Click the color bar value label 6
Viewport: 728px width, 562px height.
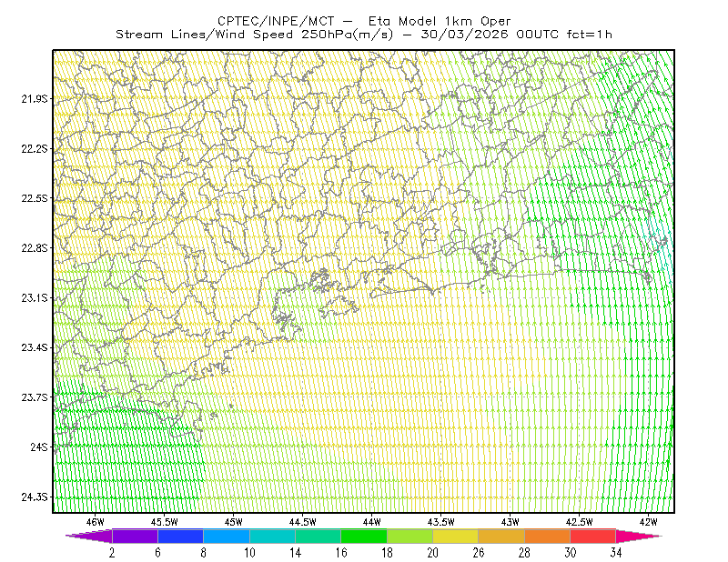157,553
